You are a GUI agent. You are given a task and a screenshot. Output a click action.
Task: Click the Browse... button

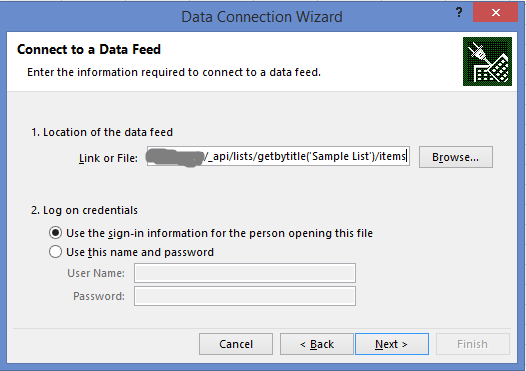point(456,157)
